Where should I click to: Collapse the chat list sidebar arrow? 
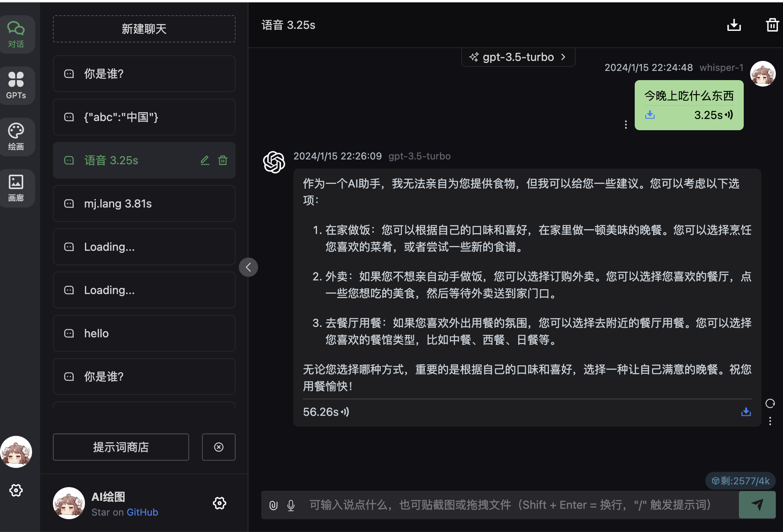pyautogui.click(x=248, y=267)
